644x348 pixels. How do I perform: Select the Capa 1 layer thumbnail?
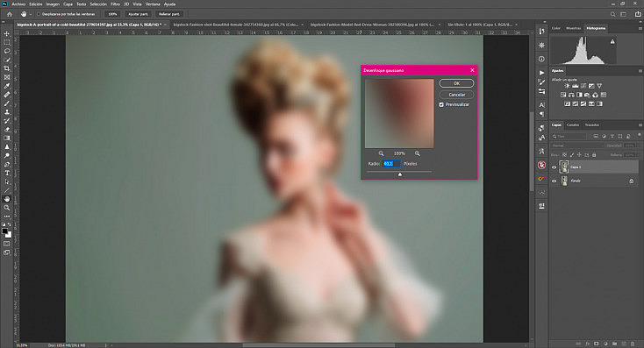pos(564,167)
